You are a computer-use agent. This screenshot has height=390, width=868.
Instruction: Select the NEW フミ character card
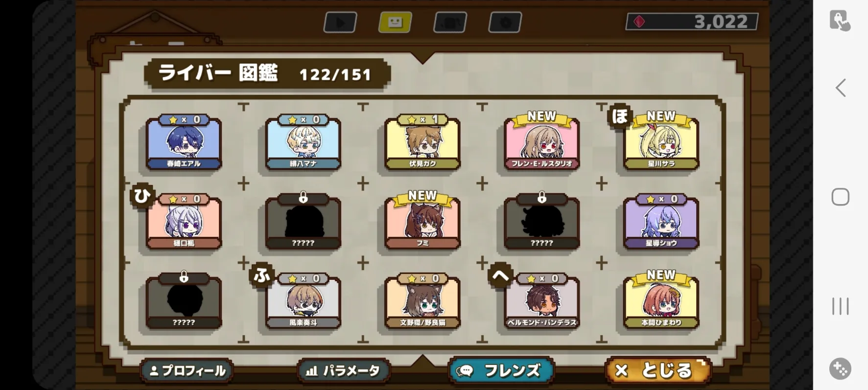tap(422, 221)
